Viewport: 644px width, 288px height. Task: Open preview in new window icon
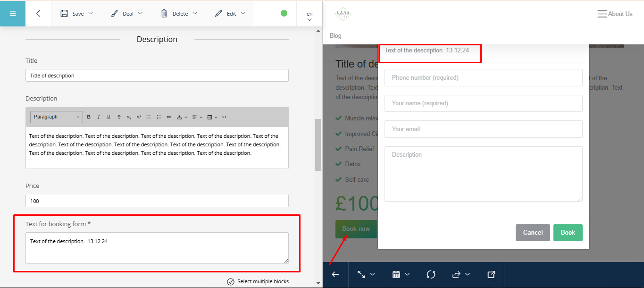click(491, 274)
